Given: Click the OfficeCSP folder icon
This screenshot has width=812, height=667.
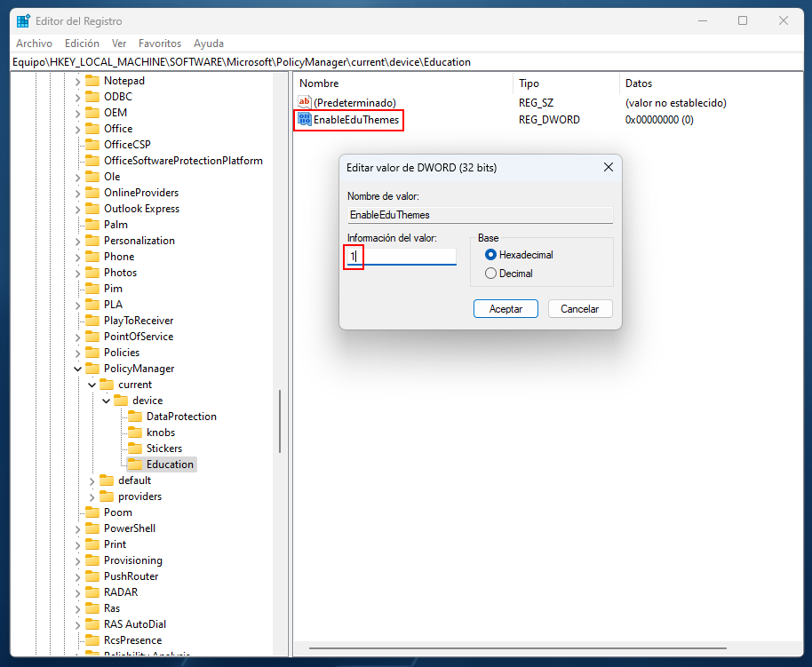Looking at the screenshot, I should coord(92,145).
